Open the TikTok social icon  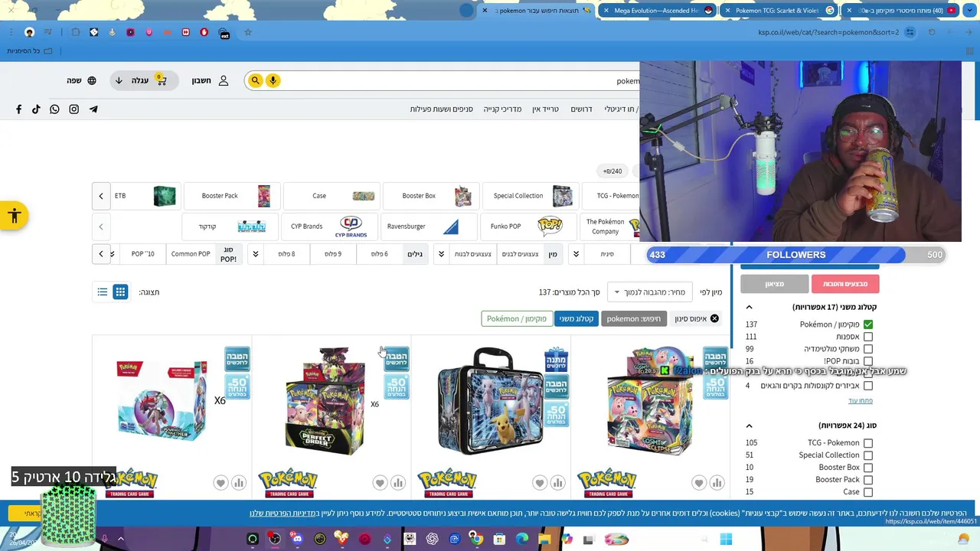[x=36, y=109]
